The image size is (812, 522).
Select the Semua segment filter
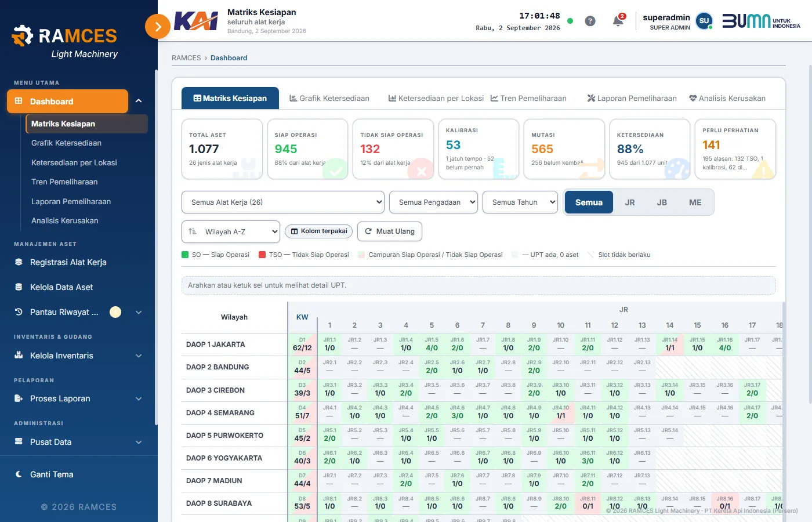point(589,202)
